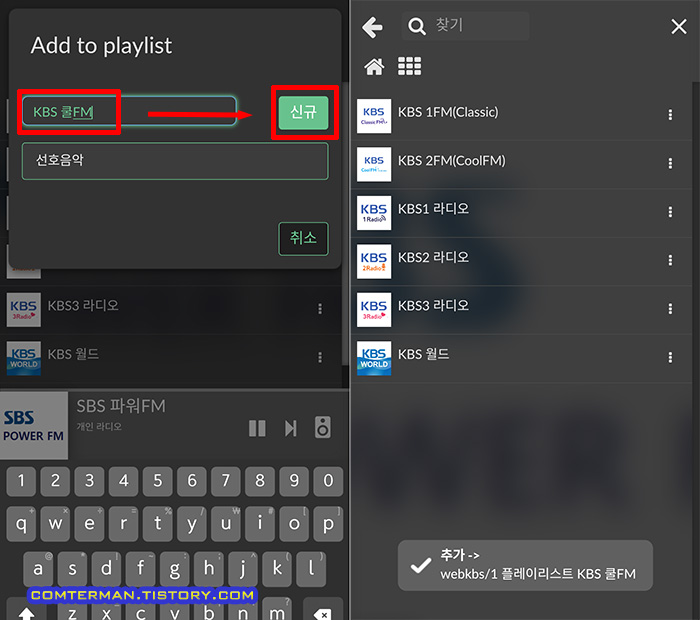Open options menu for KBS2 라디오
This screenshot has height=620, width=700.
670,260
